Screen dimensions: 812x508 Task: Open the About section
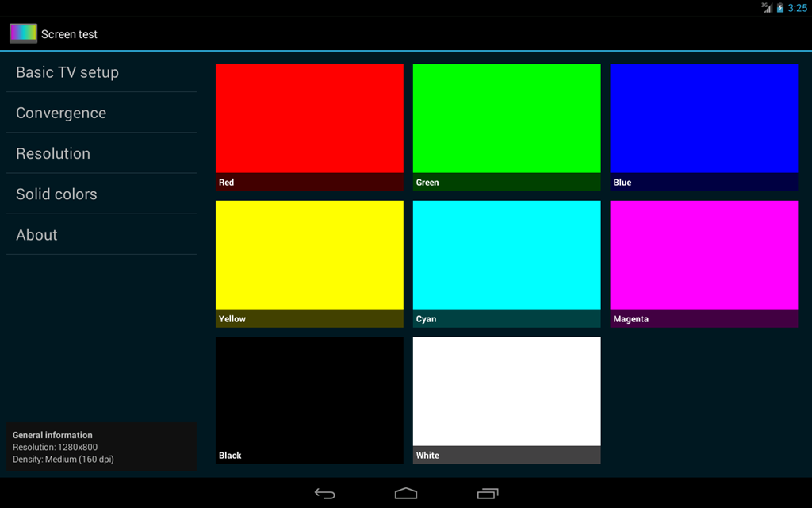coord(101,234)
